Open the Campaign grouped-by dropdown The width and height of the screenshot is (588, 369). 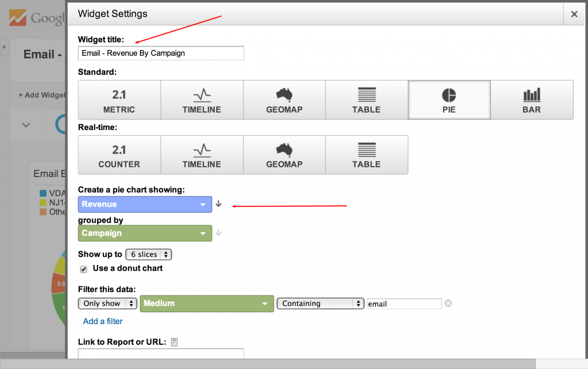145,233
